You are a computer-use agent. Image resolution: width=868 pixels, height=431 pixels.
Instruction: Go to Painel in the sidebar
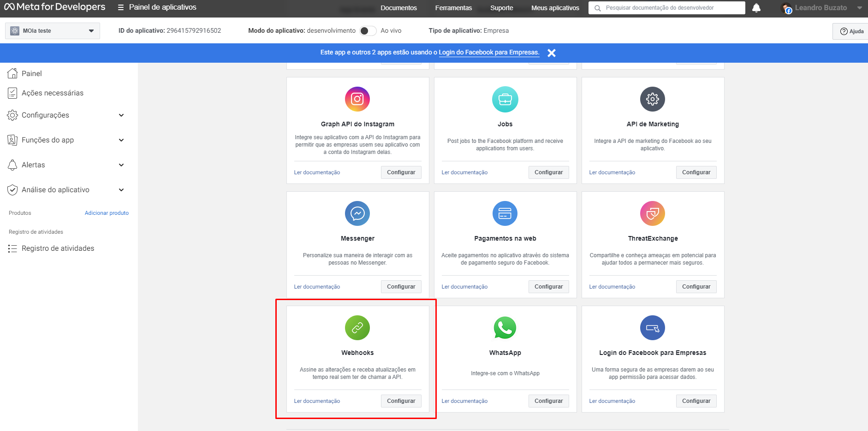[x=31, y=73]
